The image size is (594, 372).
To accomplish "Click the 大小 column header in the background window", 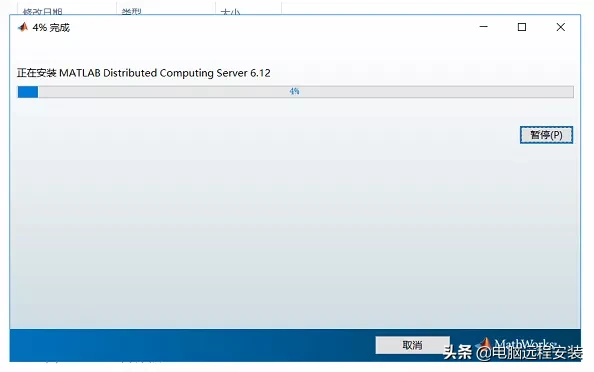I will (x=230, y=12).
